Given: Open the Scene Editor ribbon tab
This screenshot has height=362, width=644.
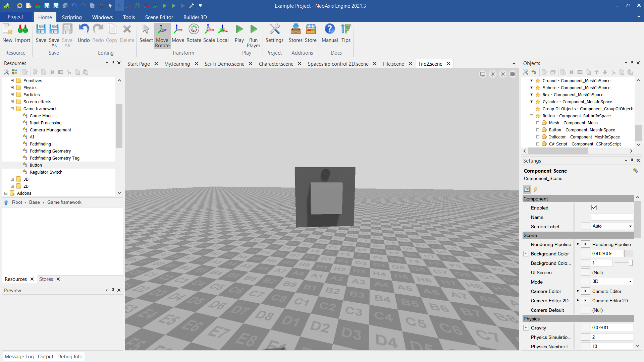Looking at the screenshot, I should click(x=159, y=17).
